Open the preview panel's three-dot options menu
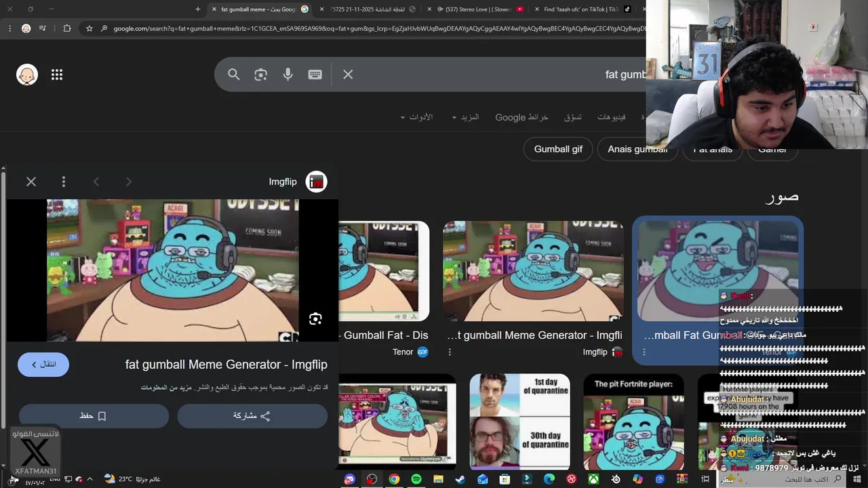Screen dimensions: 868x488 tap(64, 182)
